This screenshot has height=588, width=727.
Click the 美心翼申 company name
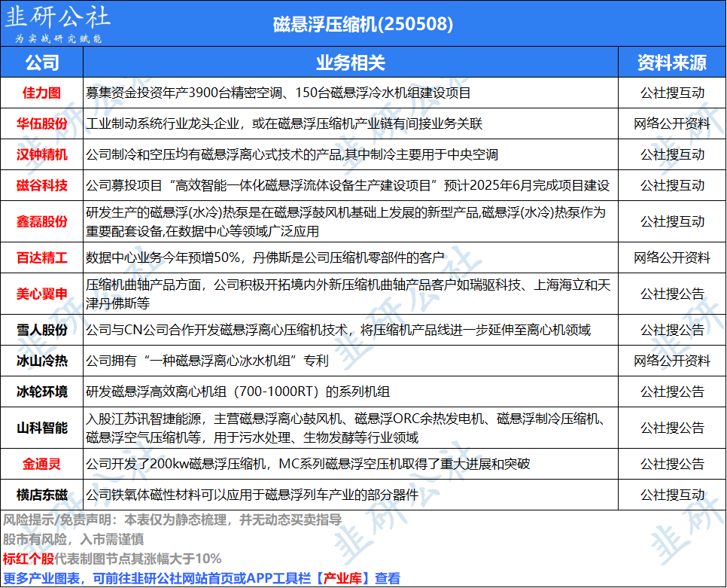coord(42,294)
